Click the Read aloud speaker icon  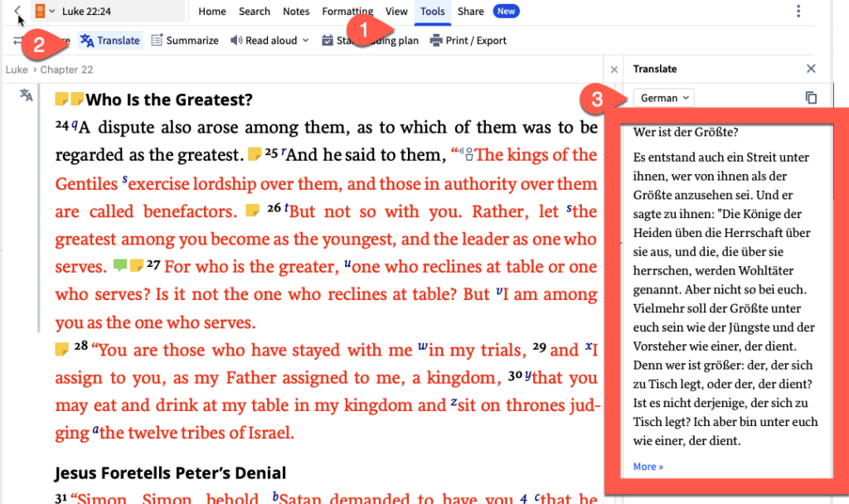coord(235,41)
